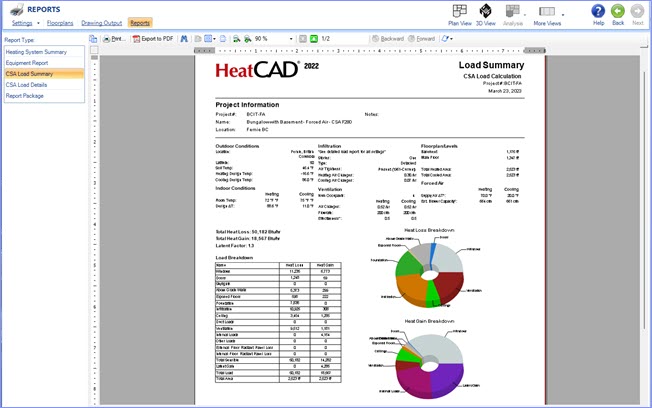Go Back with the green arrow
Image resolution: width=652 pixels, height=408 pixels.
[x=617, y=11]
